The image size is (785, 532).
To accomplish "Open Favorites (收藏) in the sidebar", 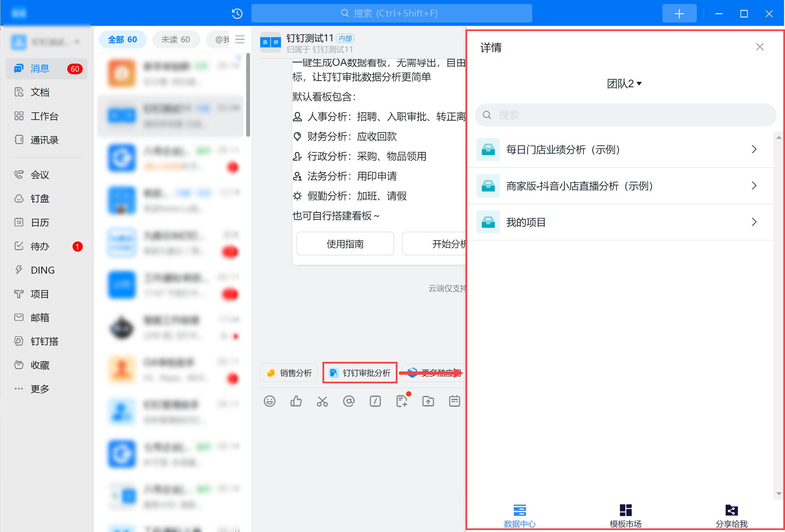I will click(47, 365).
